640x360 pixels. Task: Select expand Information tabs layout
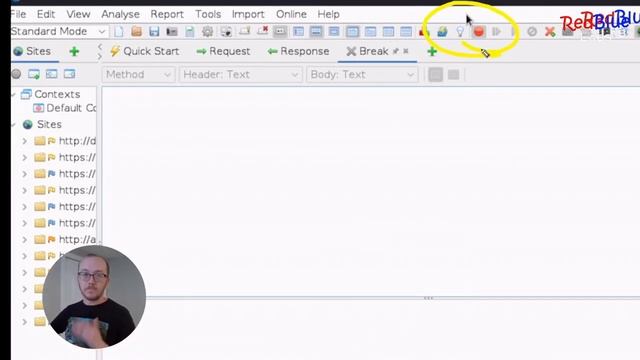point(316,31)
